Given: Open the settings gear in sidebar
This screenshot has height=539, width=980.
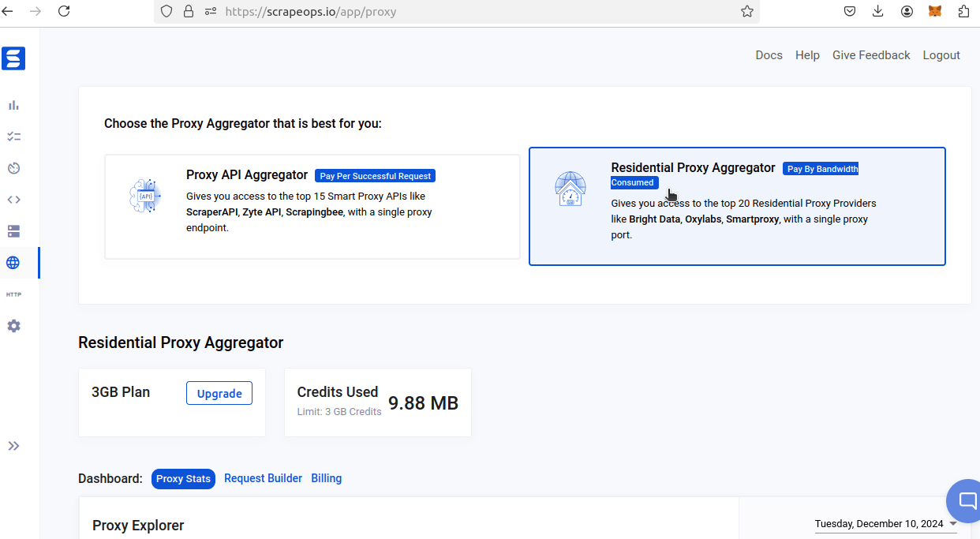Looking at the screenshot, I should click(x=13, y=326).
